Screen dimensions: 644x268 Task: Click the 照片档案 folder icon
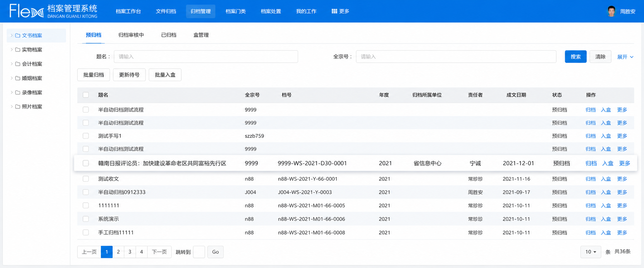coord(18,107)
